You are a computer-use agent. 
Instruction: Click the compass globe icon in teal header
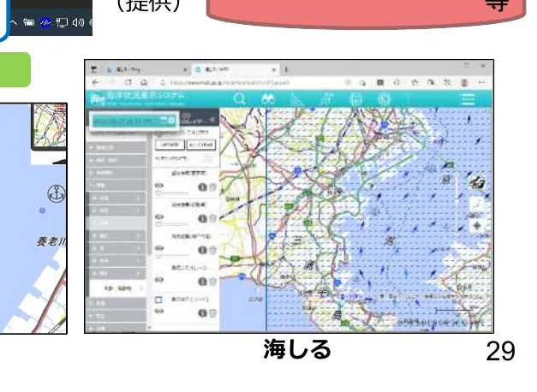point(385,99)
